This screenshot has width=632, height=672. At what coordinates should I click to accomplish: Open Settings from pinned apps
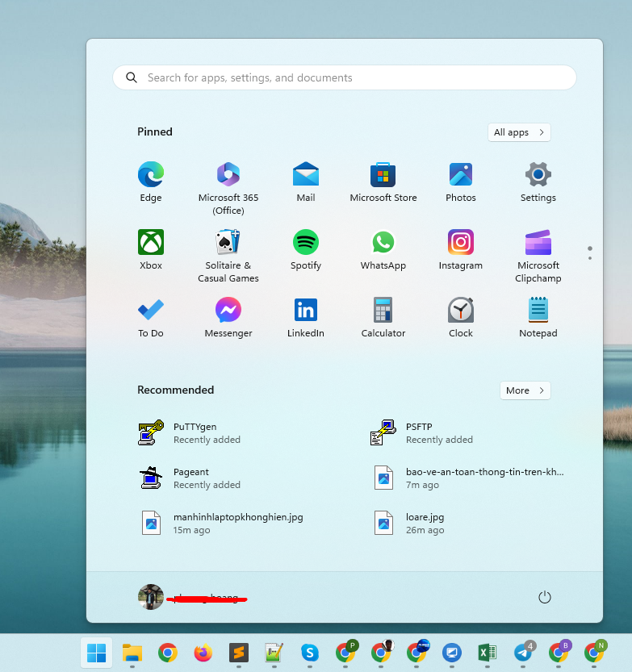pyautogui.click(x=538, y=182)
